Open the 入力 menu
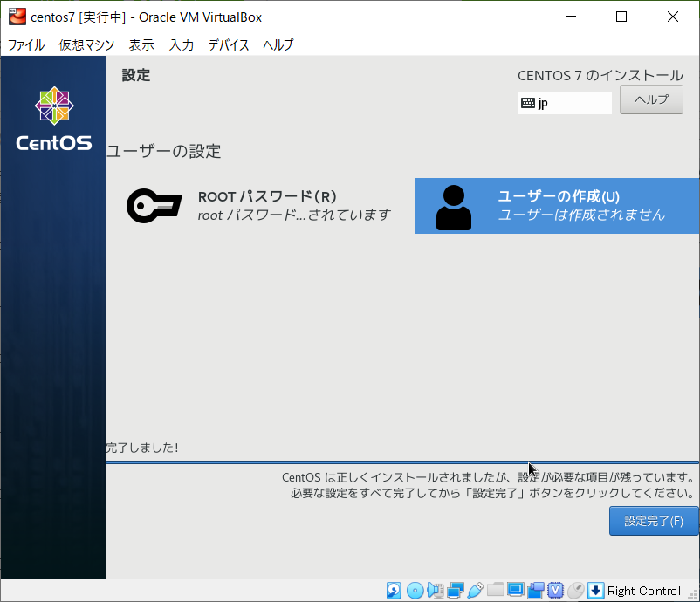The width and height of the screenshot is (700, 602). pos(182,44)
